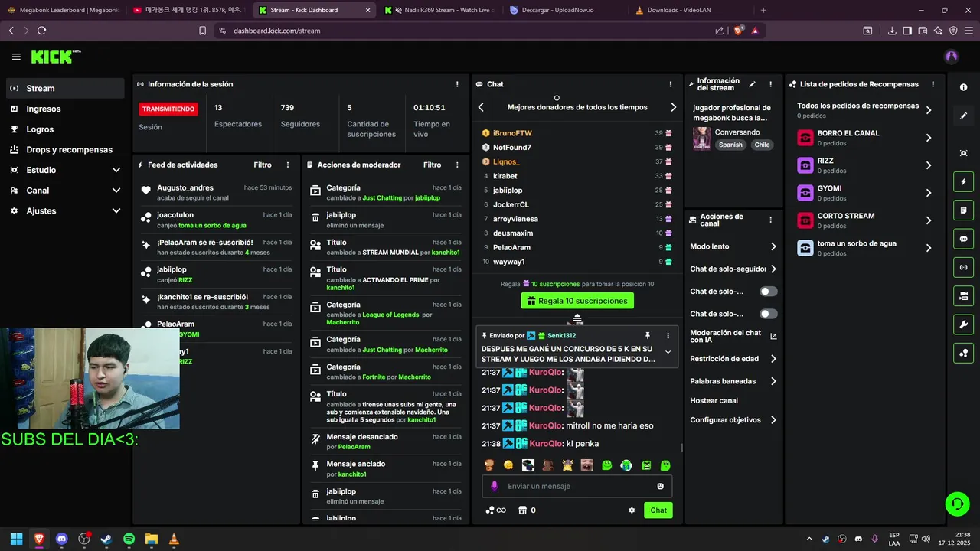Select Stream in the left sidebar
Viewport: 980px width, 551px height.
pyautogui.click(x=65, y=88)
